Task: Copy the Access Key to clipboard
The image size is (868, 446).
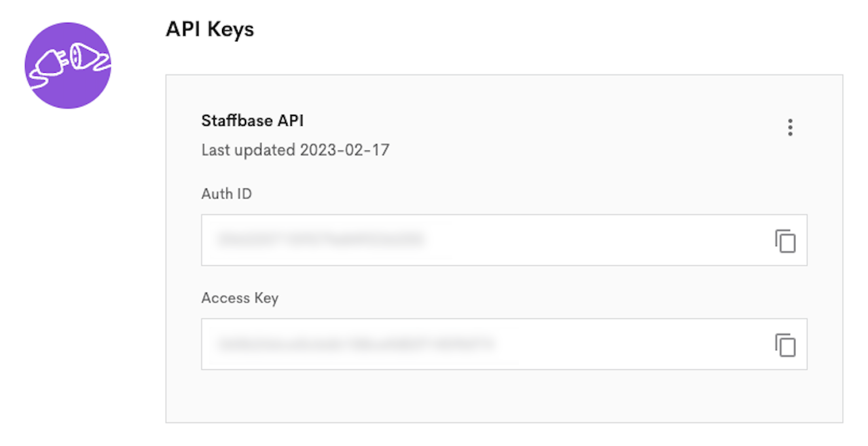Action: point(785,344)
